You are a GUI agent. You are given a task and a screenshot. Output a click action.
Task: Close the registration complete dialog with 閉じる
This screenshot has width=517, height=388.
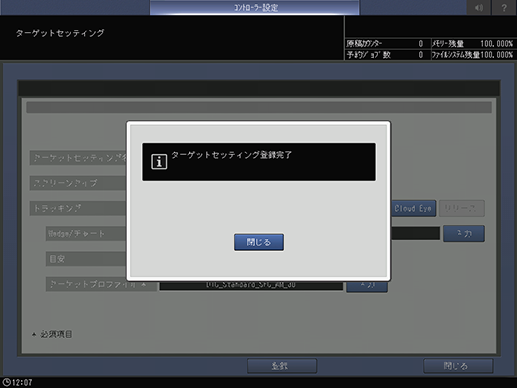coord(259,242)
